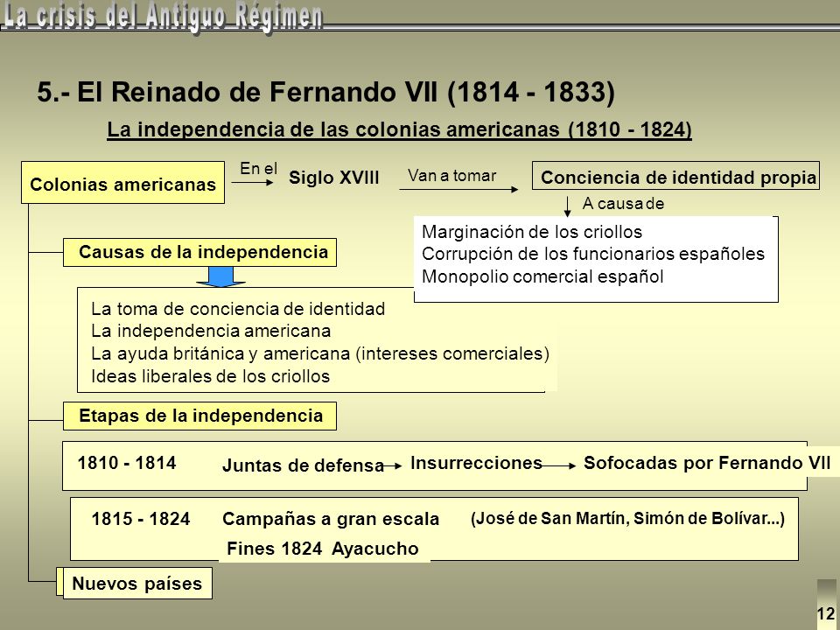Viewport: 840px width, 630px height.
Task: Click 'Ideas liberales de los criollos' line
Action: click(210, 376)
